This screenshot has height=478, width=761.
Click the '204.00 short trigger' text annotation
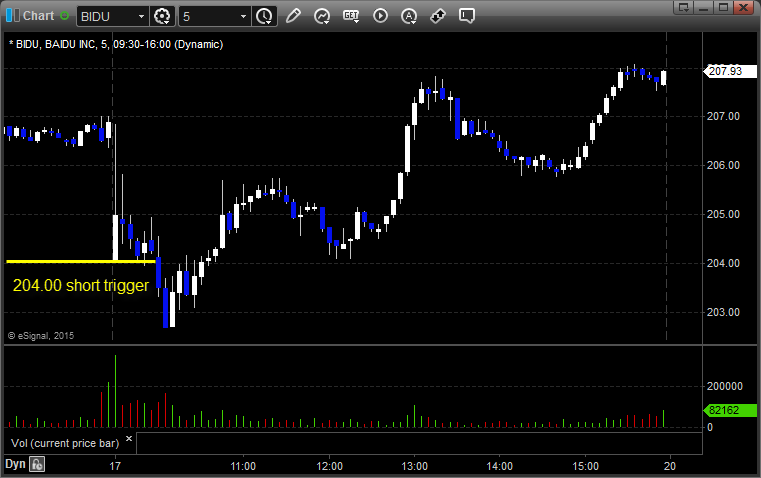(81, 285)
